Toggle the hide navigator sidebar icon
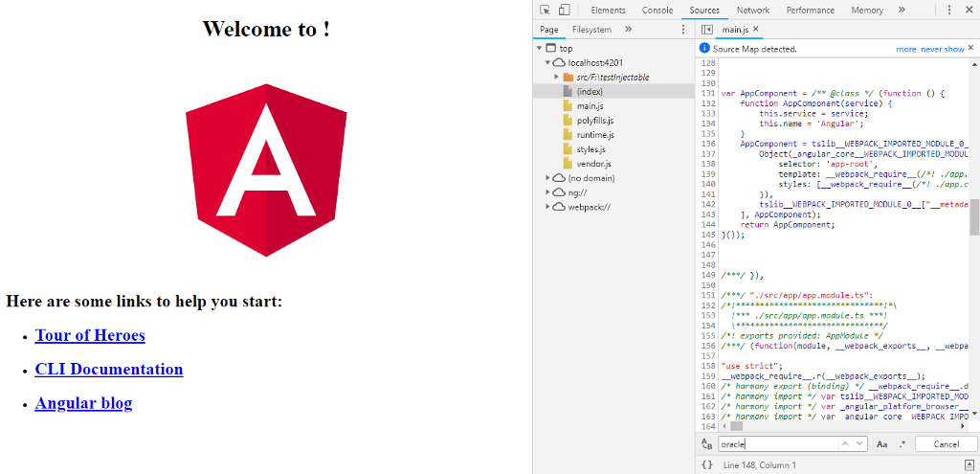Screen dimensions: 980x474 coord(707,30)
